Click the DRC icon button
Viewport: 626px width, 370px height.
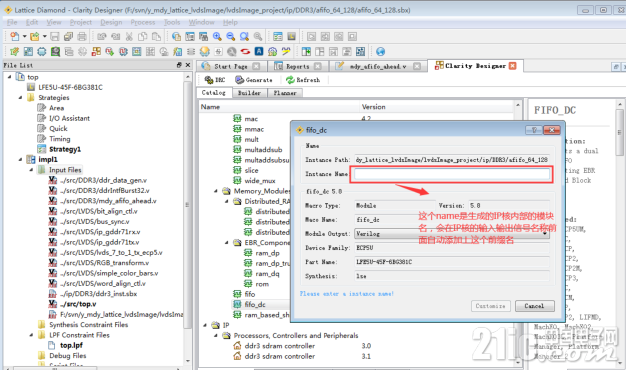coord(215,80)
